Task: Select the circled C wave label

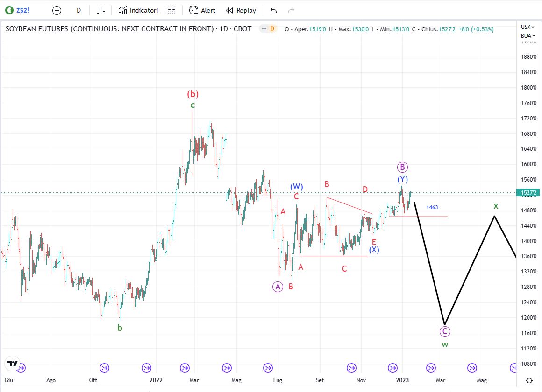Action: click(x=445, y=331)
